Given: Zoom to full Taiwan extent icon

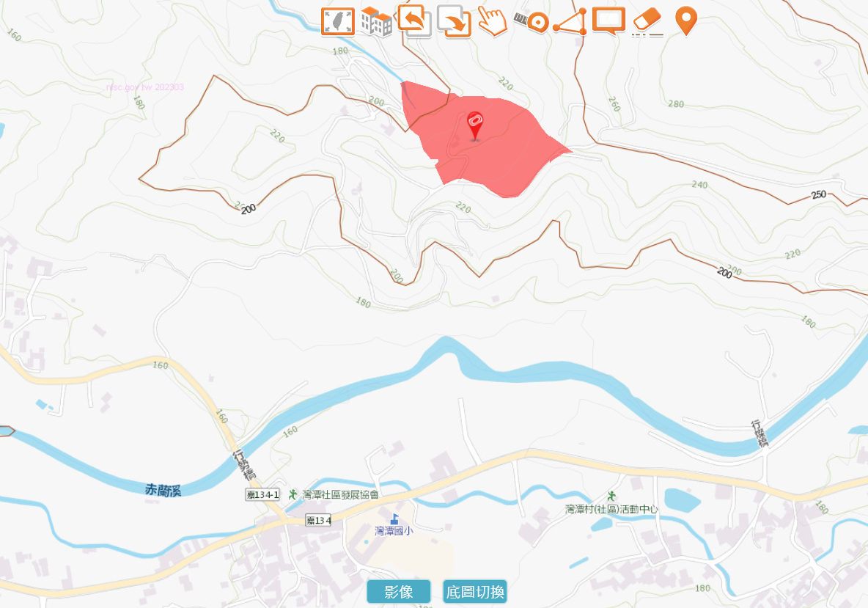Looking at the screenshot, I should [338, 22].
